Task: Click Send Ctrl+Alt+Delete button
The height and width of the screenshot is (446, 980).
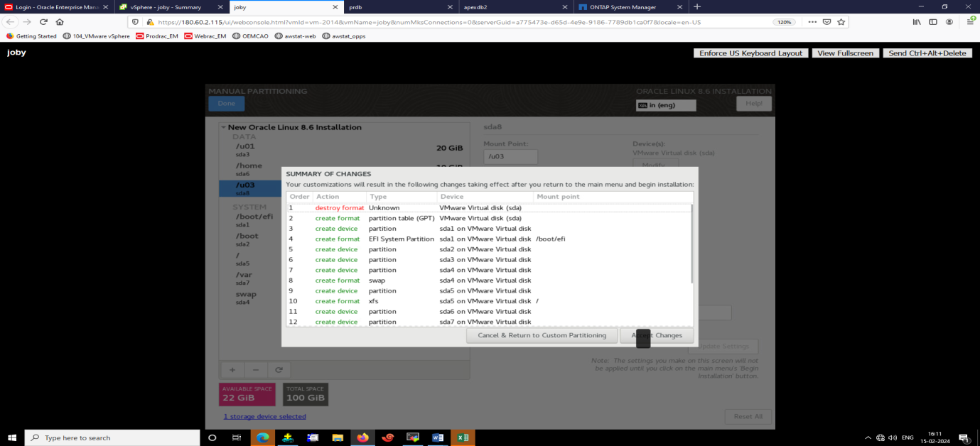Action: point(927,53)
